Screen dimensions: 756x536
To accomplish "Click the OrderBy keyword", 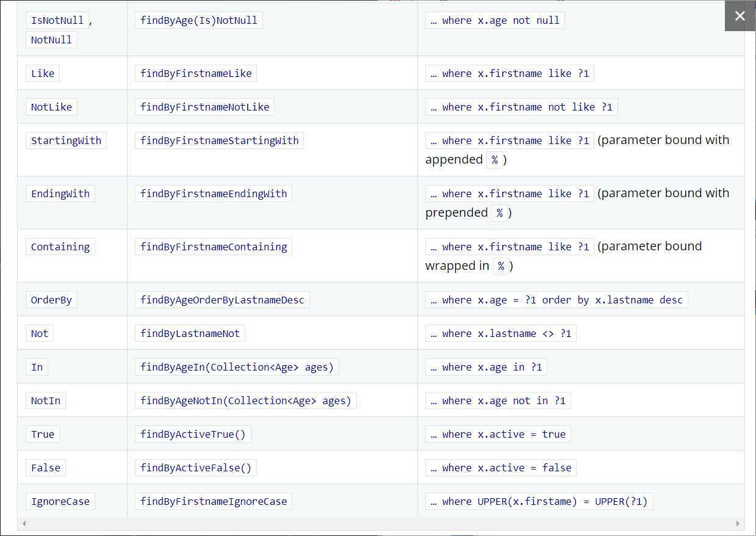I will (51, 300).
